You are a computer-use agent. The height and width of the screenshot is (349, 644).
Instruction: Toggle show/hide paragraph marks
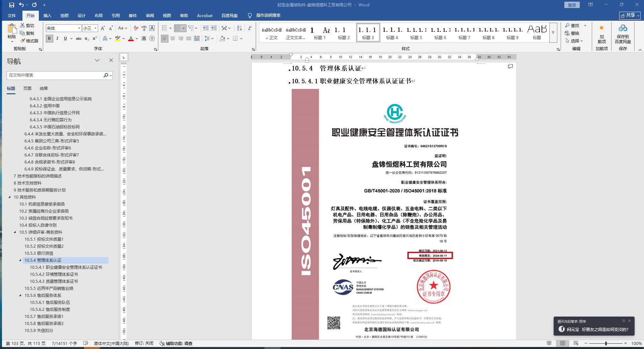250,28
